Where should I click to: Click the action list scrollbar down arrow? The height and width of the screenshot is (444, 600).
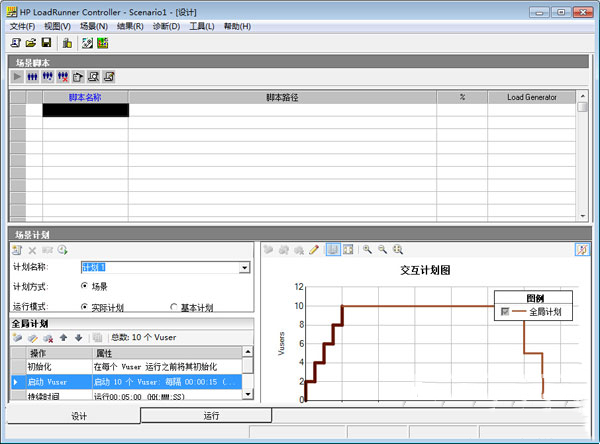point(248,394)
